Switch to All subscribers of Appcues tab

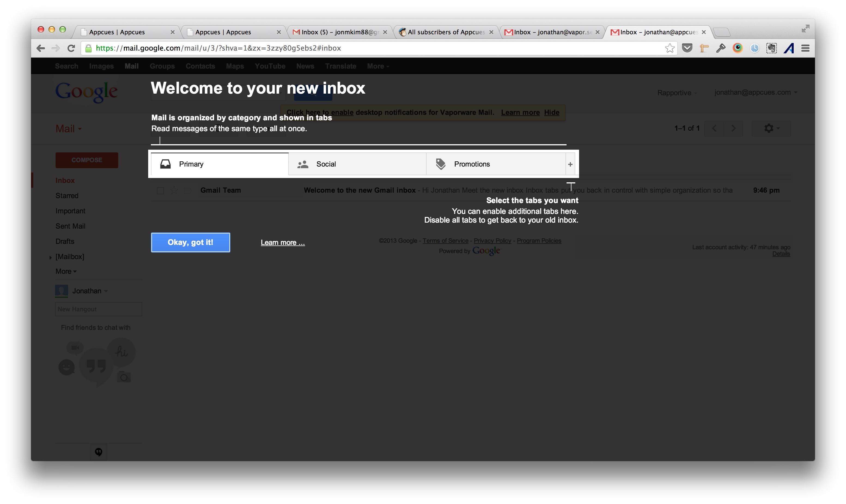pyautogui.click(x=446, y=32)
